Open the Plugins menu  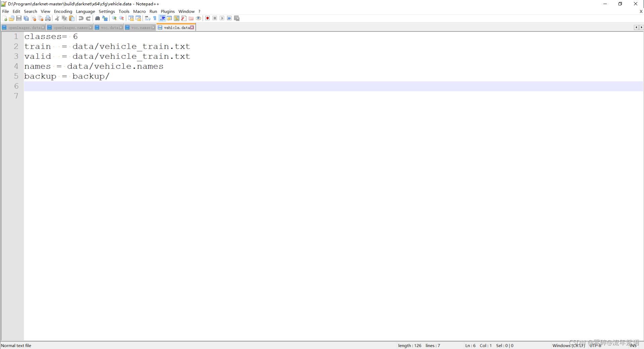pyautogui.click(x=168, y=11)
